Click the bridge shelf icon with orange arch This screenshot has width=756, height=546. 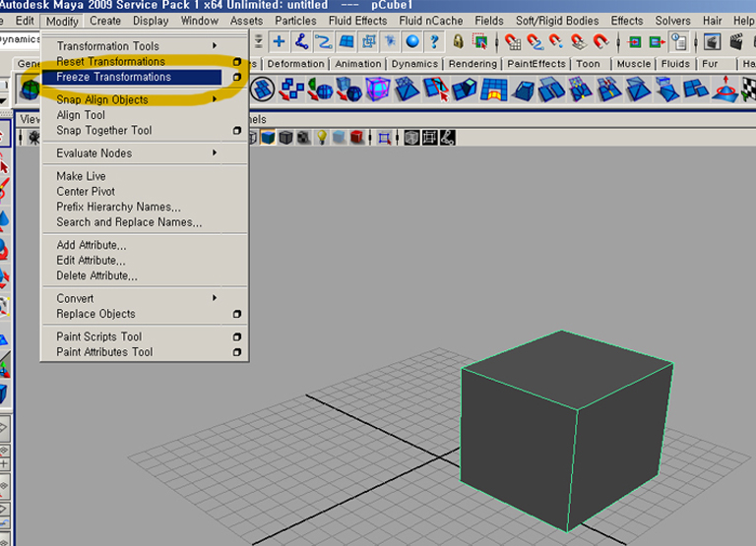[x=493, y=90]
